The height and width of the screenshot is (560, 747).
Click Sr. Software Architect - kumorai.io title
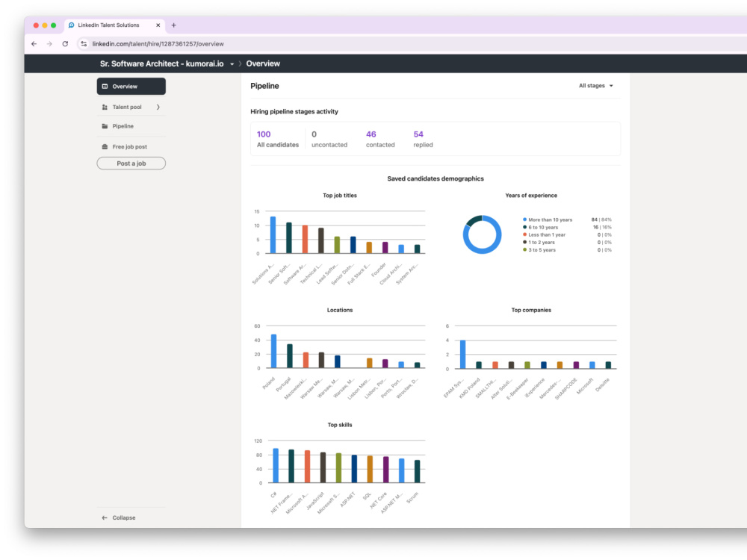point(161,63)
